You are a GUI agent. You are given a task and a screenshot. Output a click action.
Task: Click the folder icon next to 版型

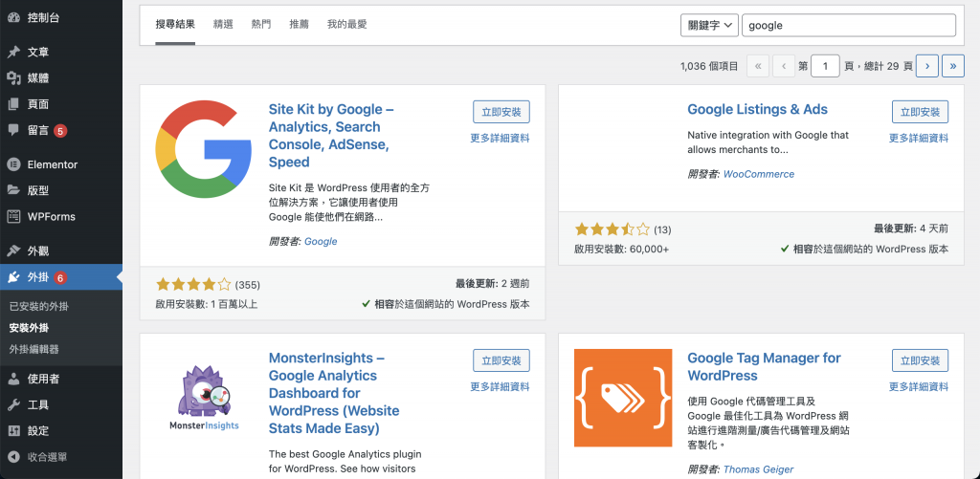click(x=13, y=190)
